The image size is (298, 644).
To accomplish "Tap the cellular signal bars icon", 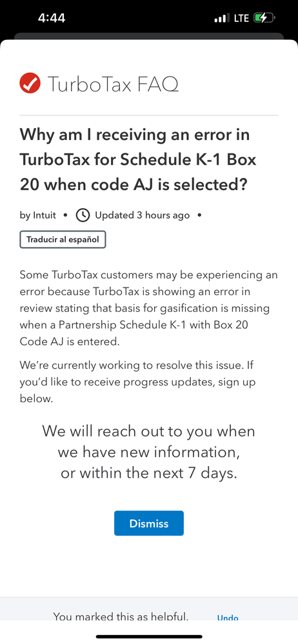I will click(223, 18).
